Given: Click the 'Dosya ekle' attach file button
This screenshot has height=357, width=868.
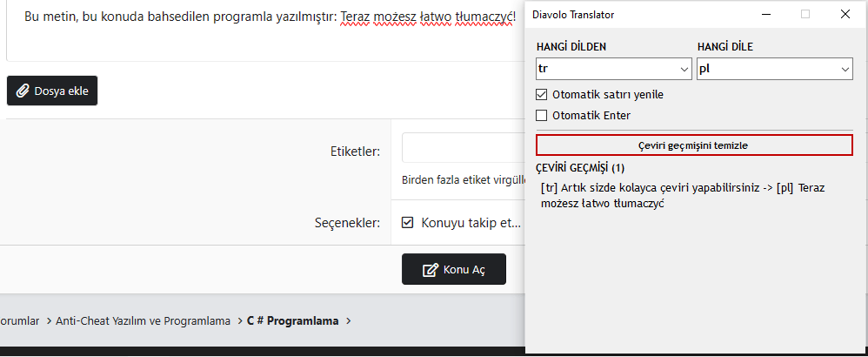Looking at the screenshot, I should [52, 91].
